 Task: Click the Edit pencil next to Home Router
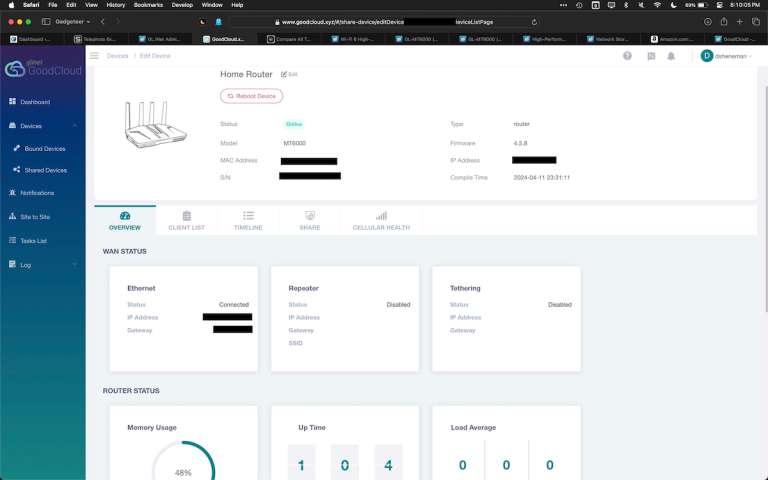pyautogui.click(x=289, y=74)
